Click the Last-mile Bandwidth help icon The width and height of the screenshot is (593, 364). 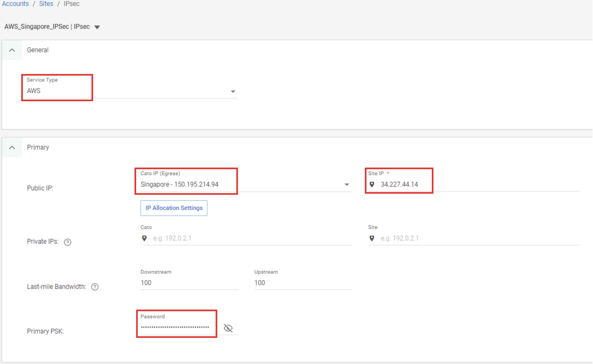point(95,287)
